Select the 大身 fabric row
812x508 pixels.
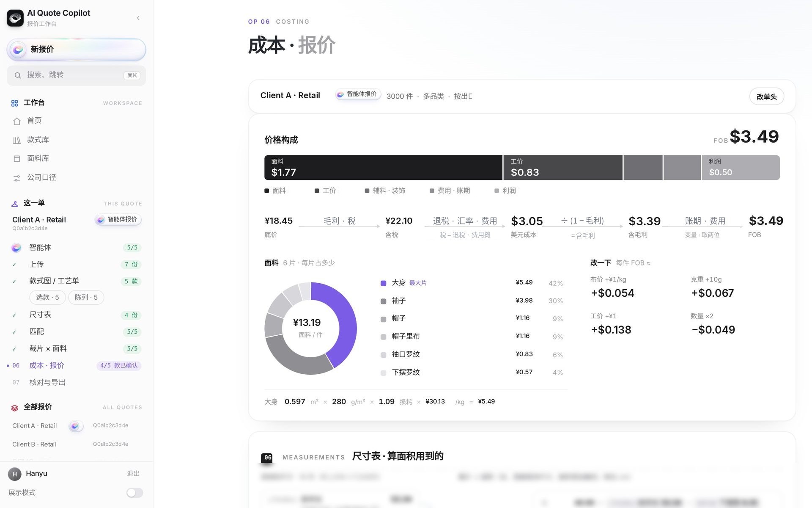pos(472,283)
